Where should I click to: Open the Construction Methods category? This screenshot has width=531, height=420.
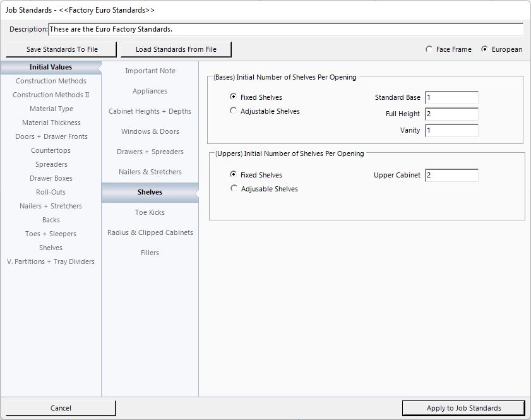click(51, 81)
